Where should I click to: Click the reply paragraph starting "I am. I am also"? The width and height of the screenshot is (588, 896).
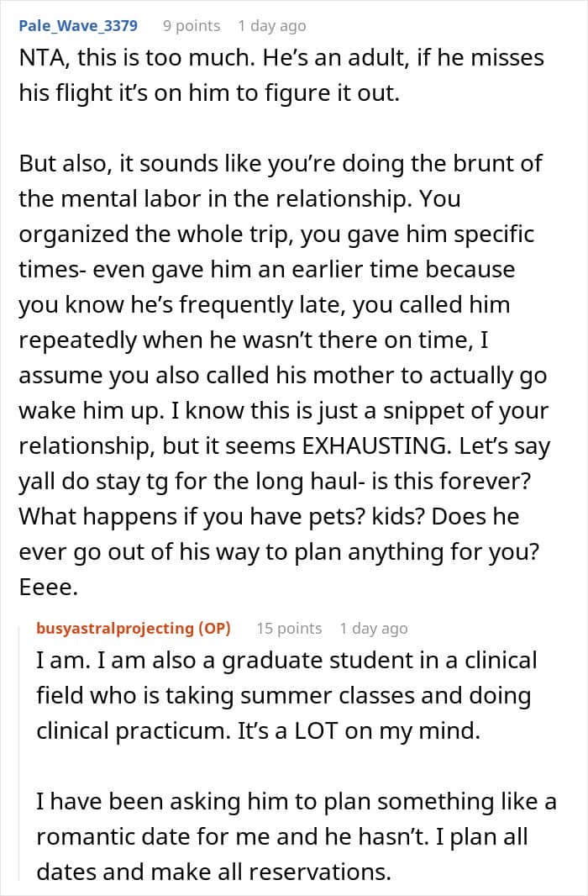286,696
